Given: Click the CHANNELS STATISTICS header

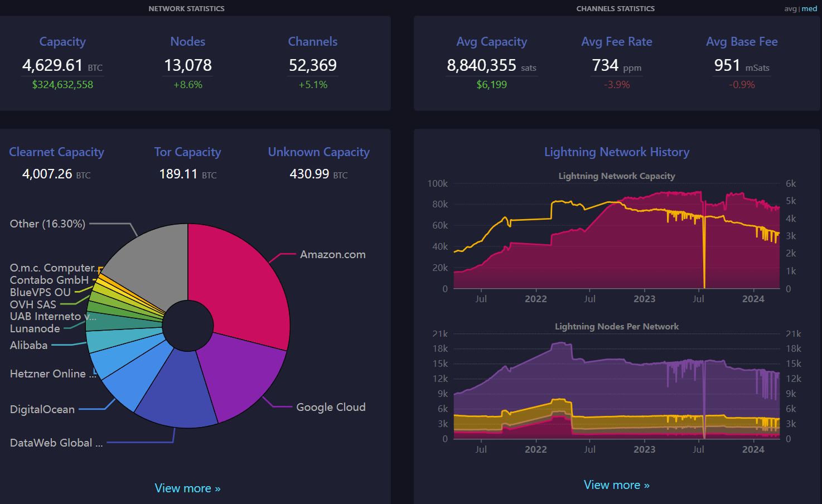Looking at the screenshot, I should point(616,9).
